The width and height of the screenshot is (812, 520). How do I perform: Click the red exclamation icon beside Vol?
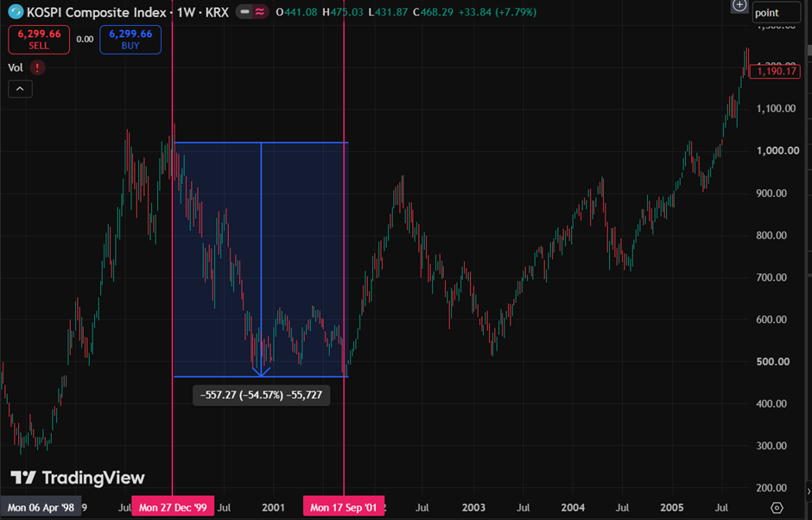37,67
